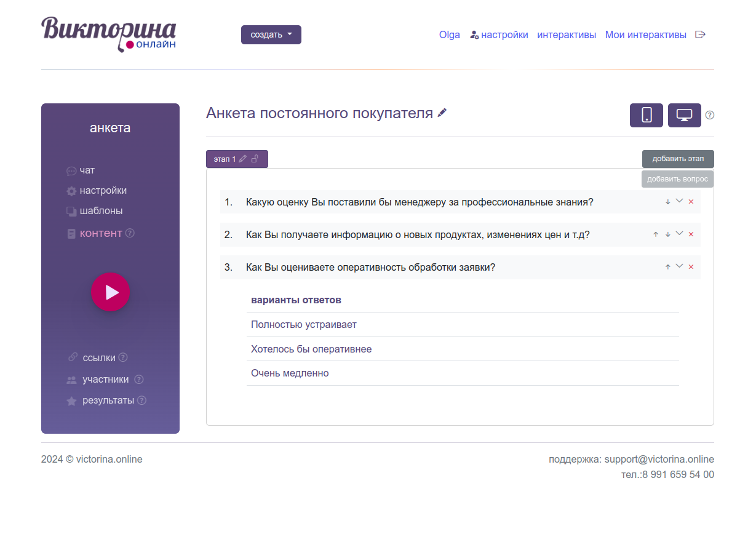Open sidebar настройки with gear icon
Viewport: 756px width, 534px height.
click(x=97, y=191)
